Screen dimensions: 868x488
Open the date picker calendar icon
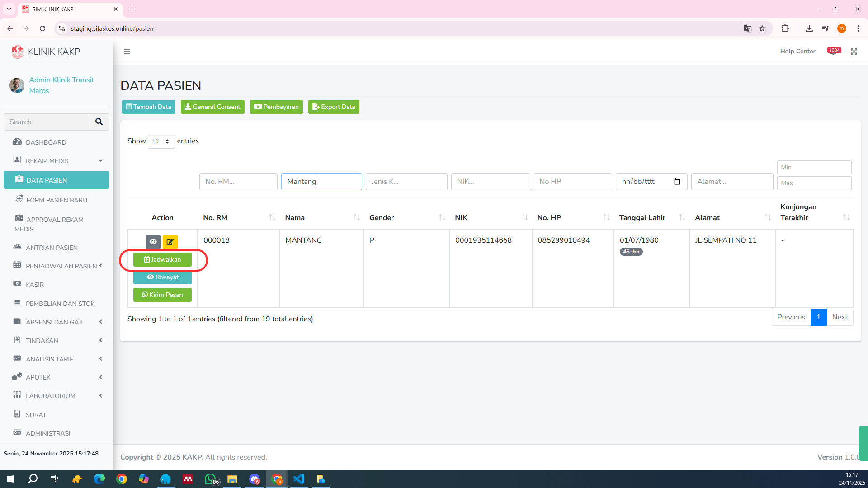coord(677,182)
